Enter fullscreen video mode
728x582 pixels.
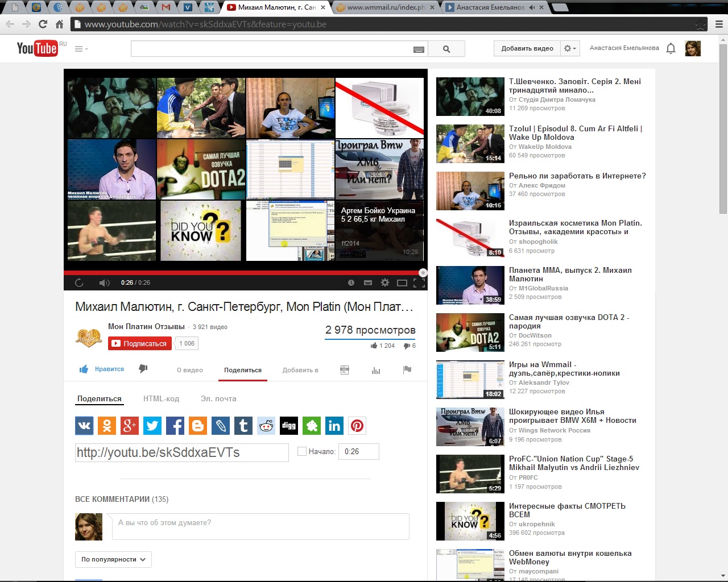coord(419,282)
